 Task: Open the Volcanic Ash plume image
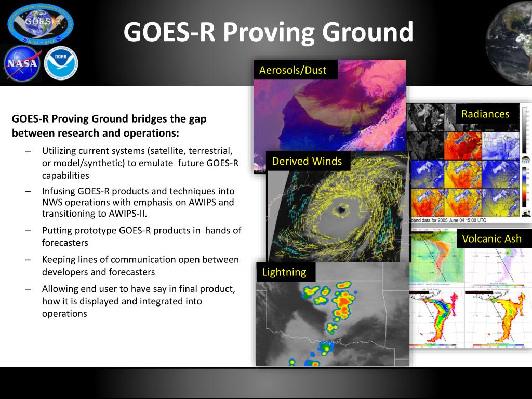(x=470, y=289)
